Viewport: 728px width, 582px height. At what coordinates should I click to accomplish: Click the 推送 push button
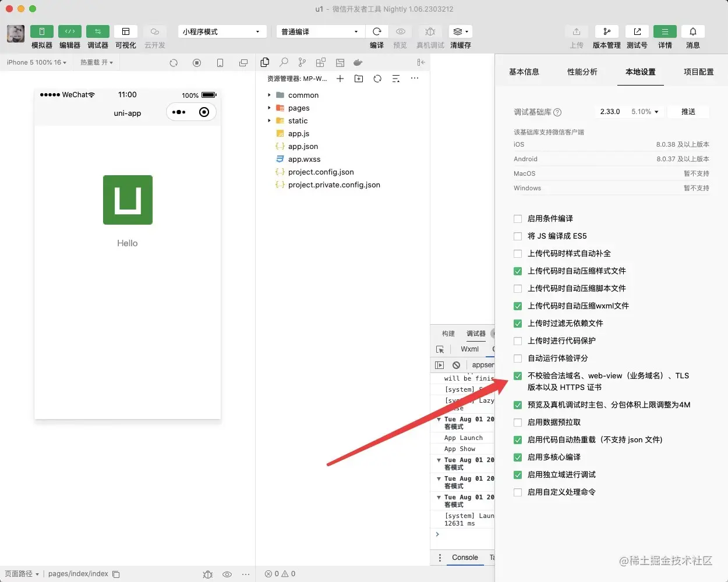(688, 112)
